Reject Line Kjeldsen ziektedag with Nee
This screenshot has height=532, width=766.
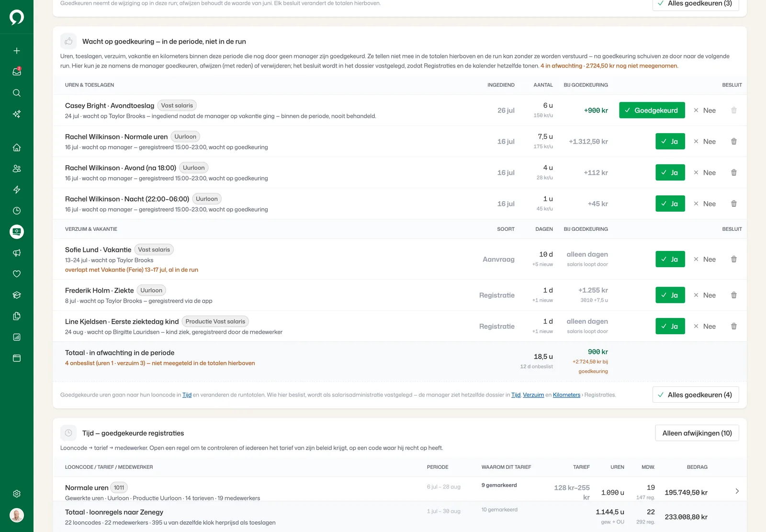click(x=705, y=326)
